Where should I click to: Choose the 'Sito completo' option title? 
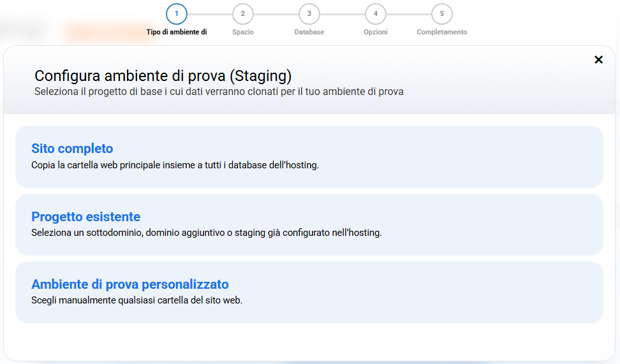tap(72, 149)
